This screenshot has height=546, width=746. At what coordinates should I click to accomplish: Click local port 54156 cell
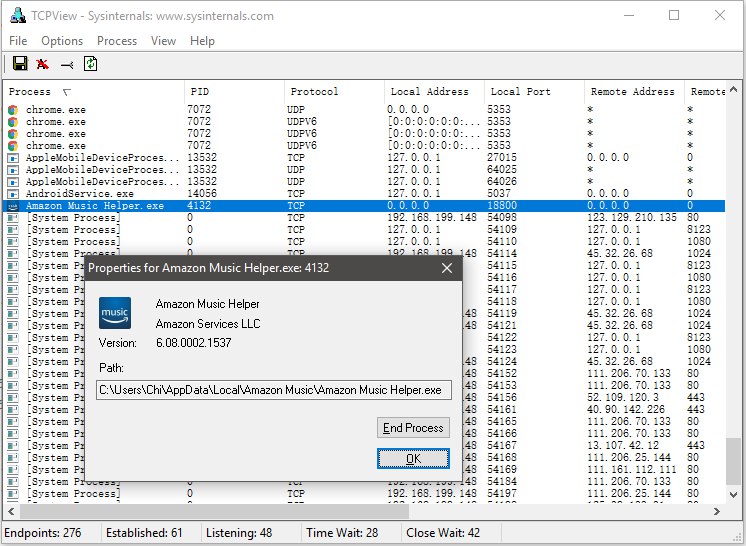(x=502, y=398)
